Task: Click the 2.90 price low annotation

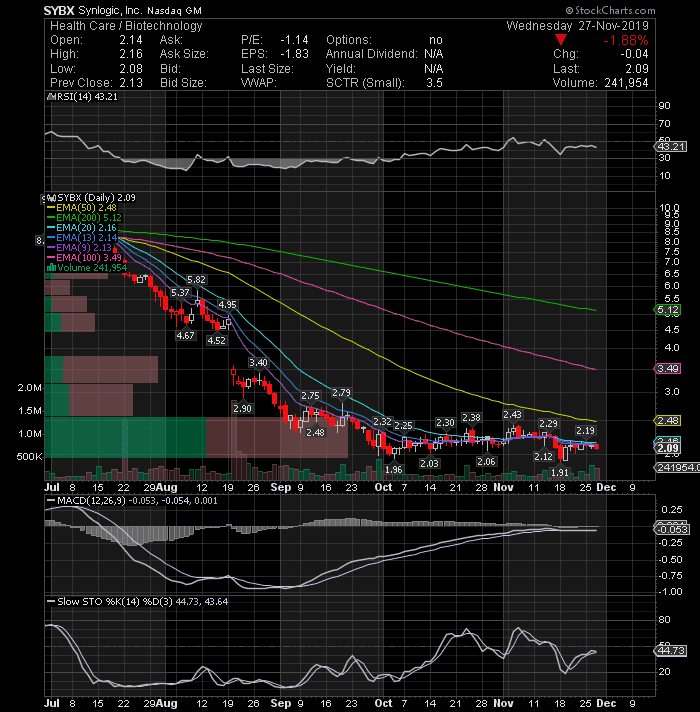Action: (x=242, y=408)
